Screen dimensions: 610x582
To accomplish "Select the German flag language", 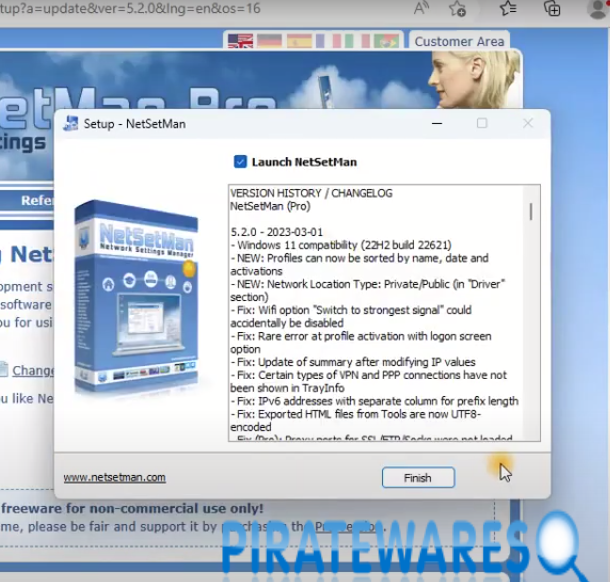I will click(270, 41).
